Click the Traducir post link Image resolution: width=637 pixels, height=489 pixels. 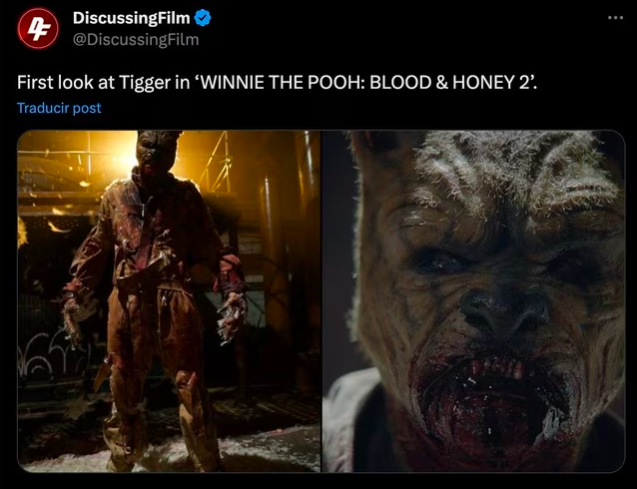[59, 108]
